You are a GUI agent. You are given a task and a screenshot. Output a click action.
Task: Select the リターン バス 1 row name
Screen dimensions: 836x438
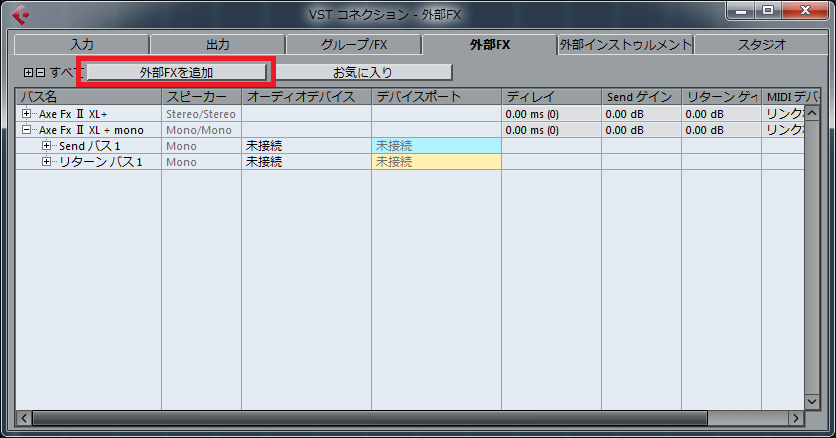click(100, 162)
